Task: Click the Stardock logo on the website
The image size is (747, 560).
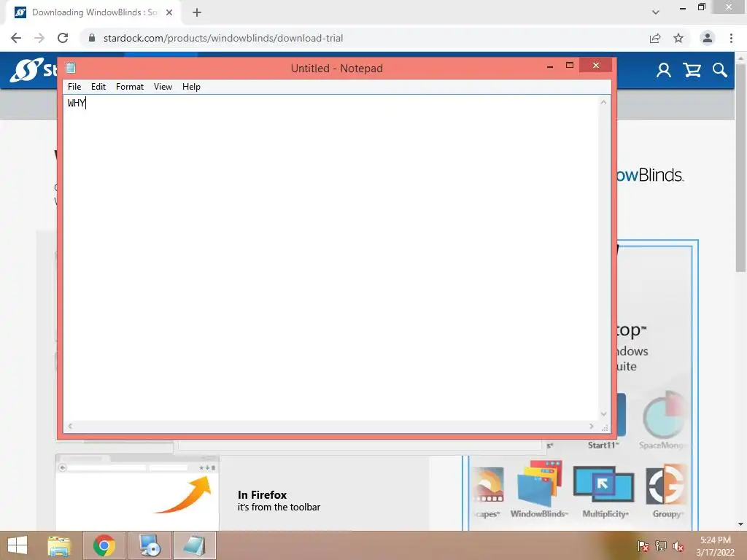Action: click(34, 70)
